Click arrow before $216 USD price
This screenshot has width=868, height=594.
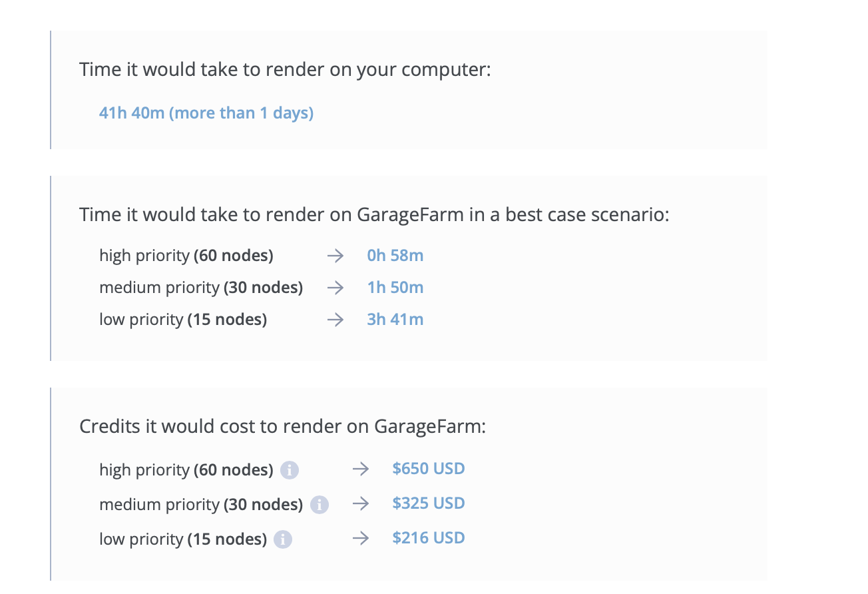click(x=360, y=539)
